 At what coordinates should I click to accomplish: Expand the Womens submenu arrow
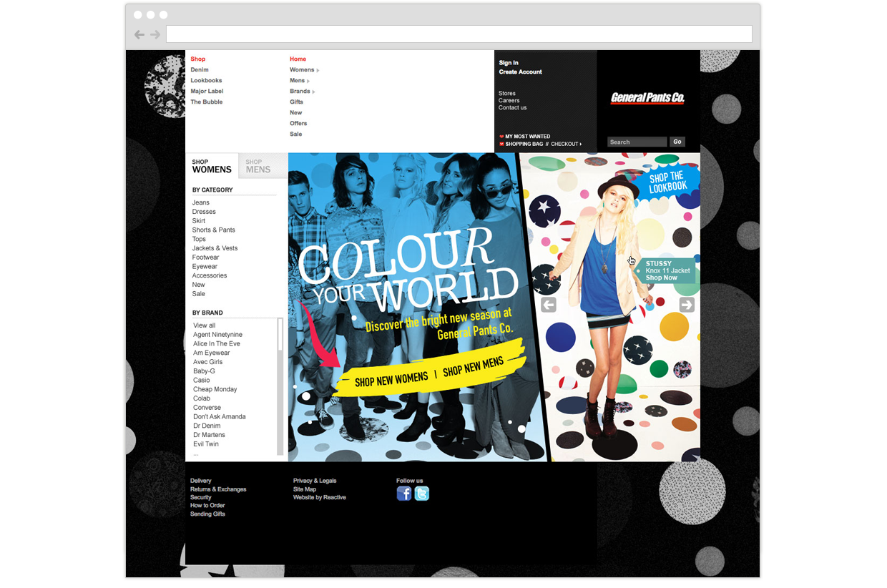[x=318, y=70]
